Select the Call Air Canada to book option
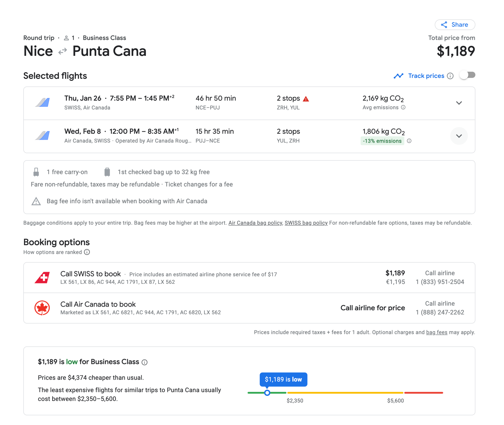 pos(98,304)
